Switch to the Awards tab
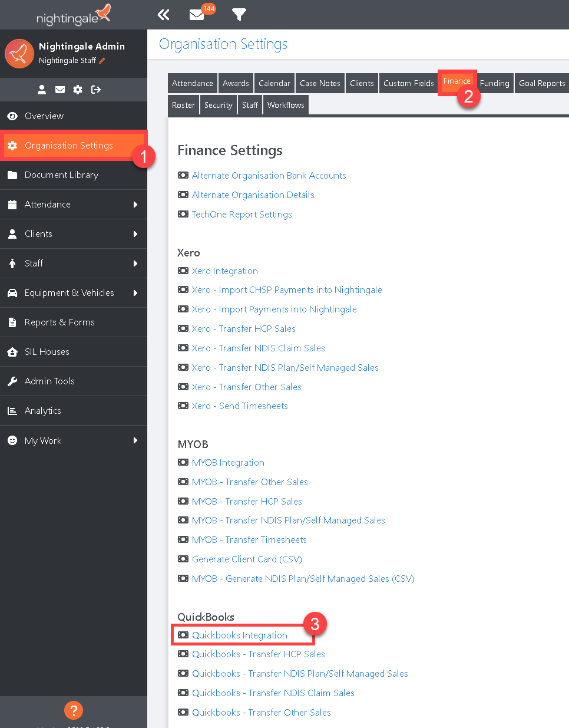Image resolution: width=569 pixels, height=728 pixels. 236,83
